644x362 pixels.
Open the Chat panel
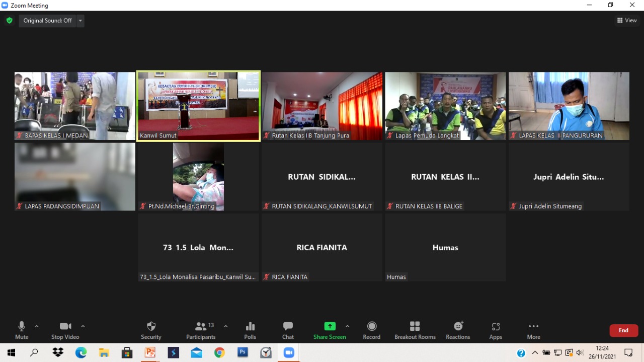[288, 330]
